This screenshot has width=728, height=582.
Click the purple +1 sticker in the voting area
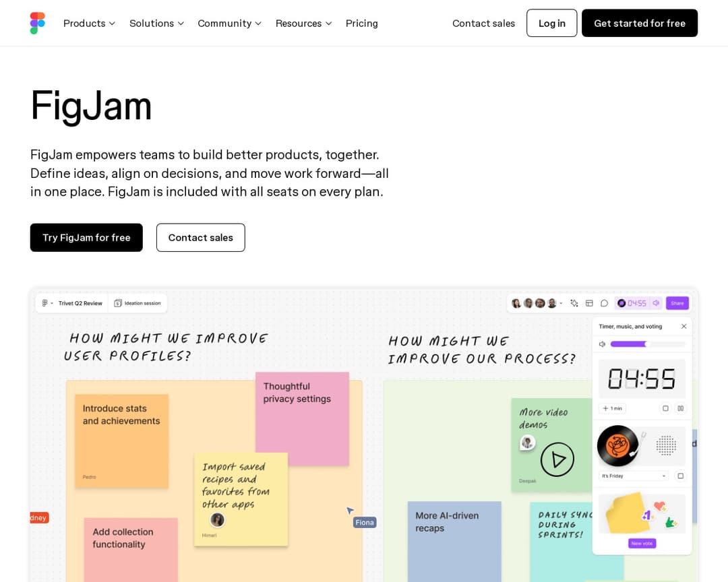pyautogui.click(x=646, y=515)
